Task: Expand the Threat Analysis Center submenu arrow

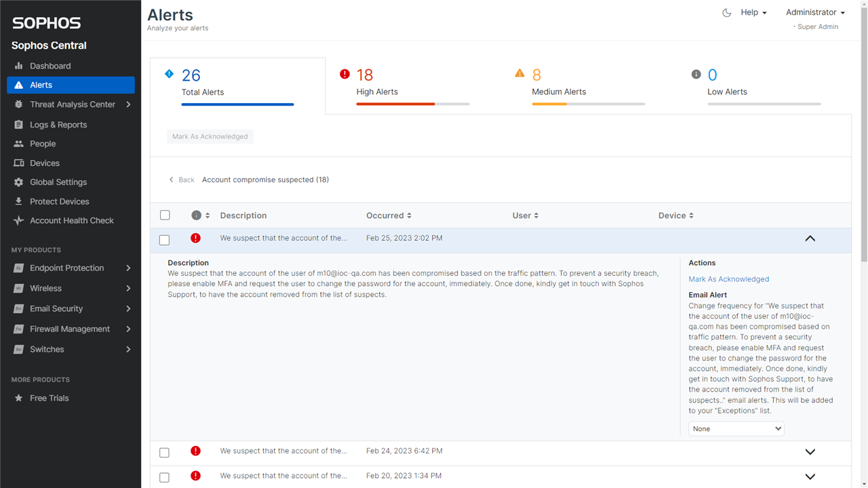Action: pos(128,104)
